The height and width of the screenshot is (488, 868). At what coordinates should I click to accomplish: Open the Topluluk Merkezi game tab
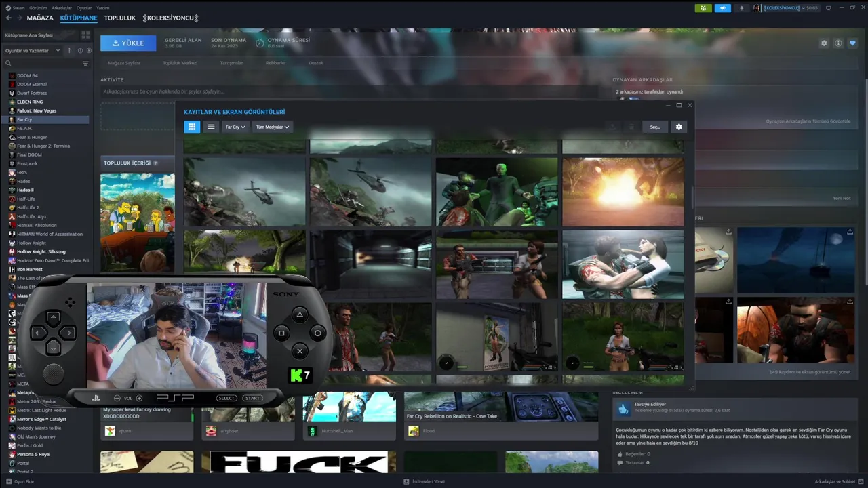coord(180,63)
